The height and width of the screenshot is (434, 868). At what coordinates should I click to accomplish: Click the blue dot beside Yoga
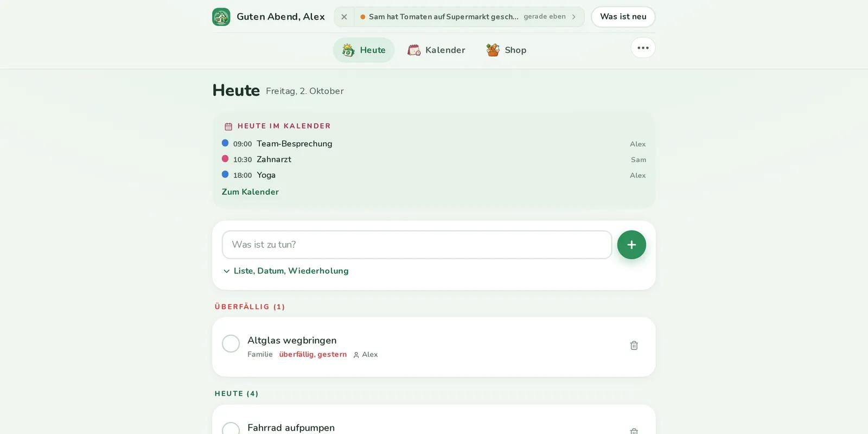225,175
